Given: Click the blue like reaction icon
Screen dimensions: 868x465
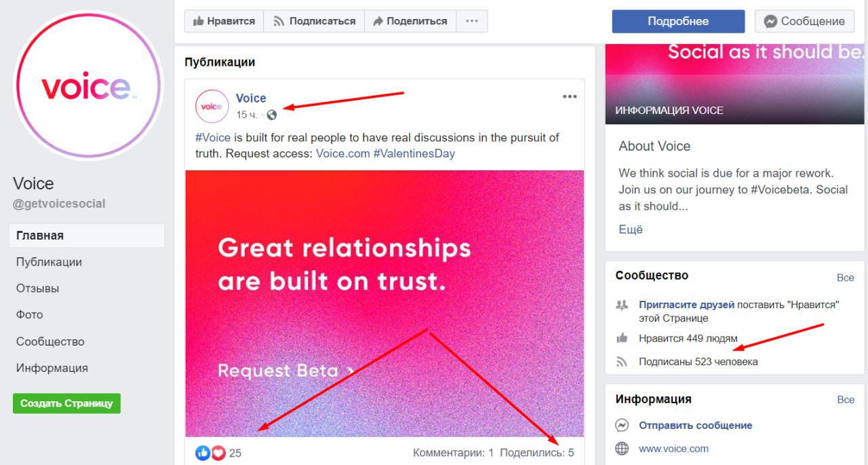Looking at the screenshot, I should click(203, 453).
